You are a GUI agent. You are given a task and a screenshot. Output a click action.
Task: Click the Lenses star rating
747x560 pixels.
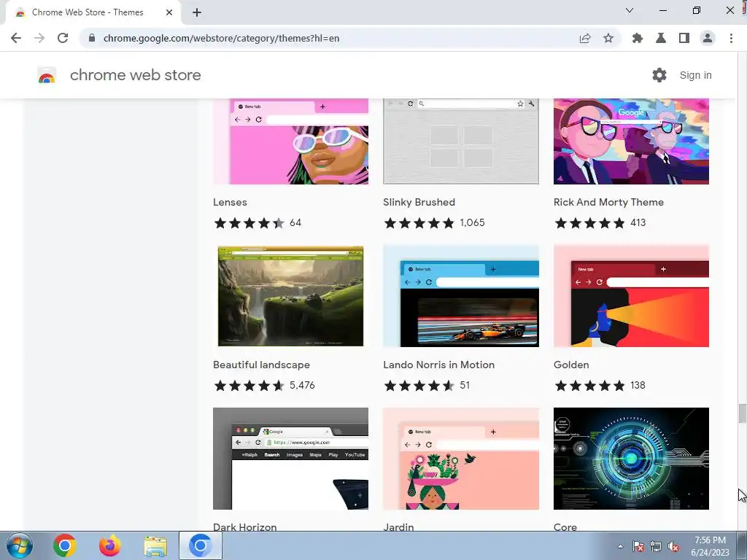(x=249, y=223)
